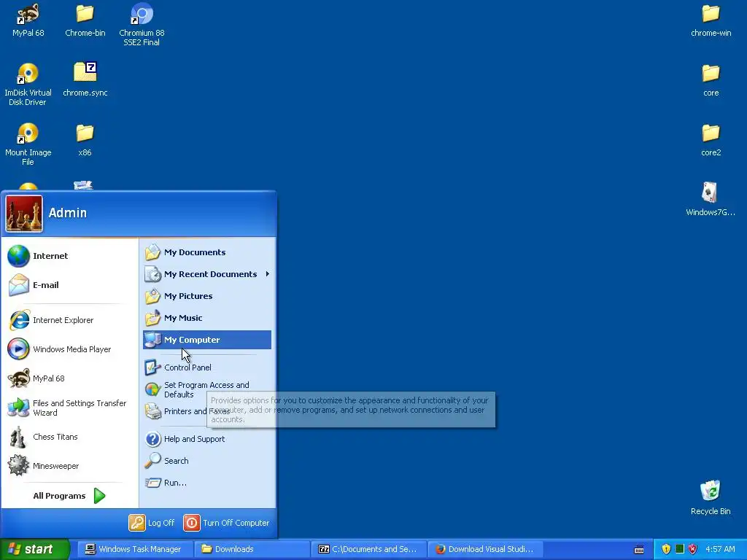Switch to Windows Task Manager taskbar item
Viewport: 747px width, 560px height.
coord(135,549)
